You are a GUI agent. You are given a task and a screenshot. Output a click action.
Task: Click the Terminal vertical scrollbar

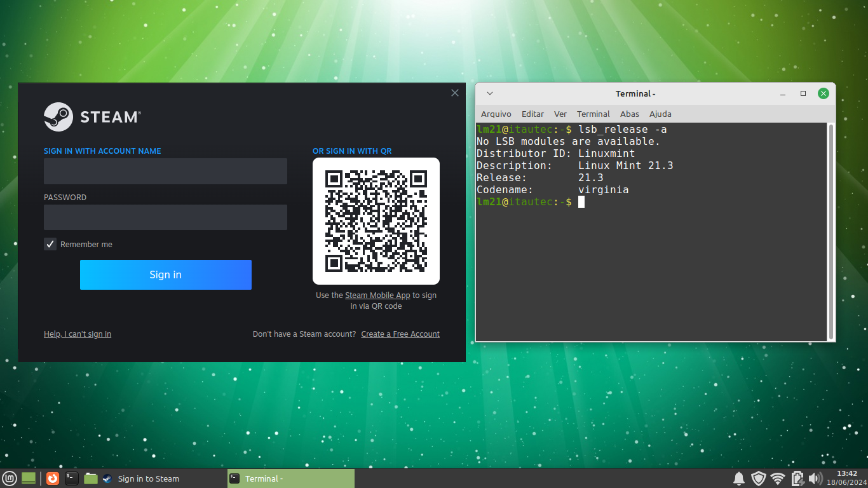tap(831, 232)
